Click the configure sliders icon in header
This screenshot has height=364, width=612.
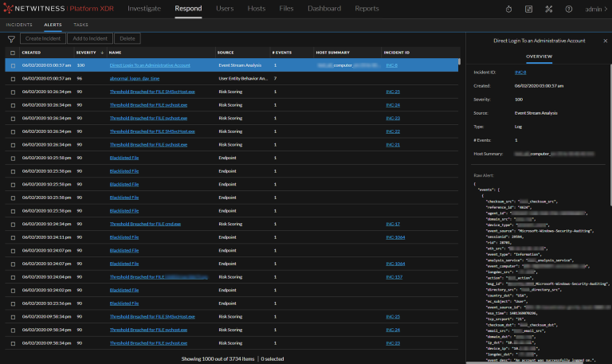(528, 9)
